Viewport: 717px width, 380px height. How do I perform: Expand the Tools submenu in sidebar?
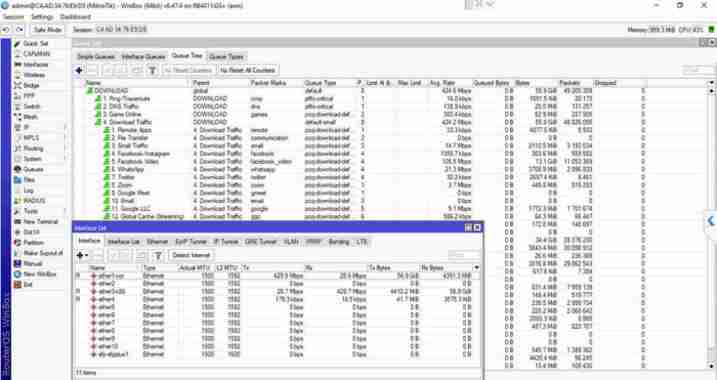pyautogui.click(x=31, y=211)
